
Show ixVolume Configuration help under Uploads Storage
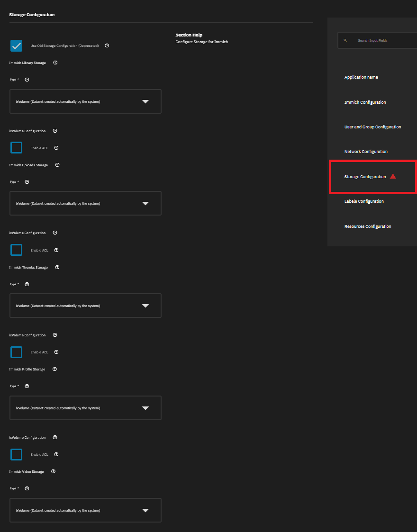click(55, 233)
